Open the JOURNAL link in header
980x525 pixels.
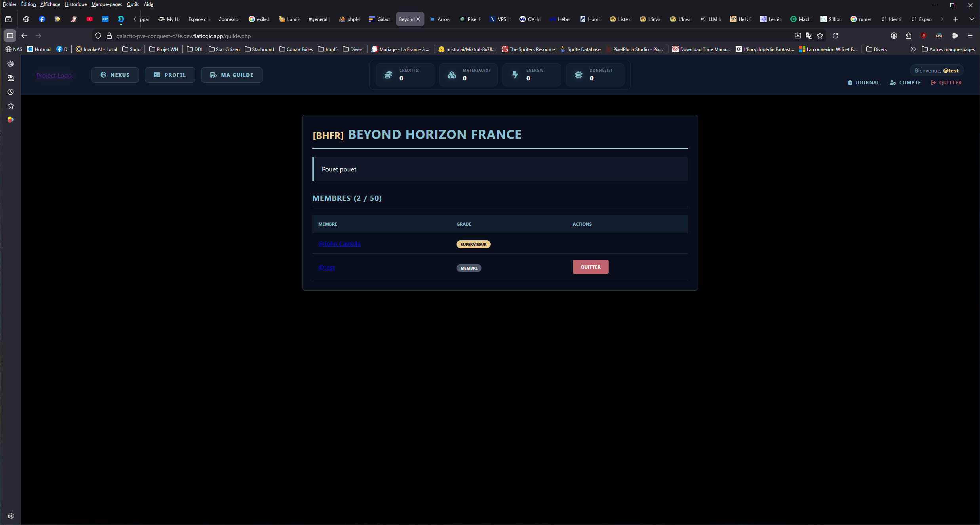click(x=864, y=82)
